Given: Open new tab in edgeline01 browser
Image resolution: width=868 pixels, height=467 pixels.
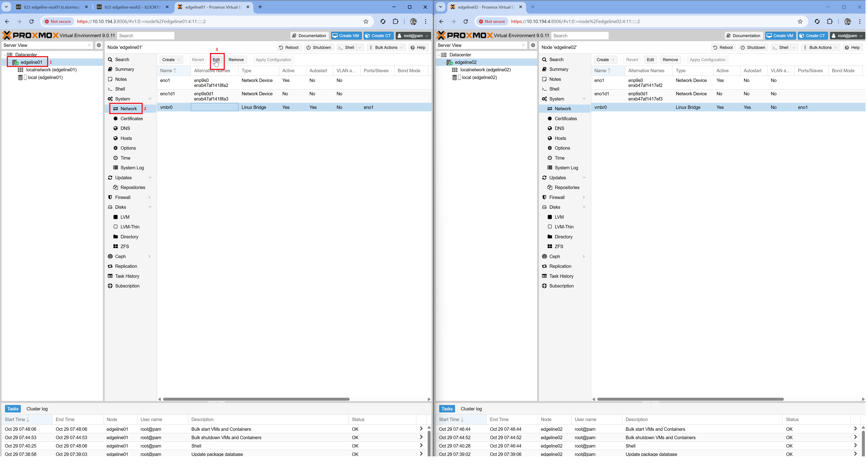Looking at the screenshot, I should pyautogui.click(x=260, y=7).
